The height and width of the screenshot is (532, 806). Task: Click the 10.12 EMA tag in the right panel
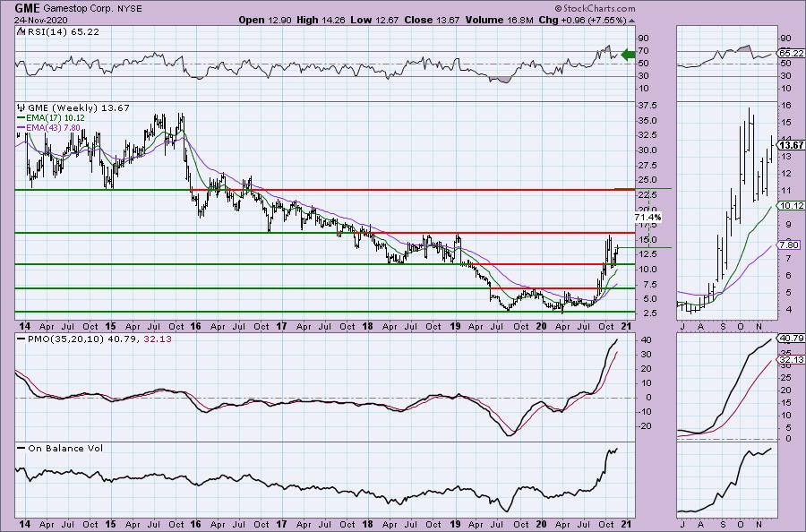pos(791,206)
